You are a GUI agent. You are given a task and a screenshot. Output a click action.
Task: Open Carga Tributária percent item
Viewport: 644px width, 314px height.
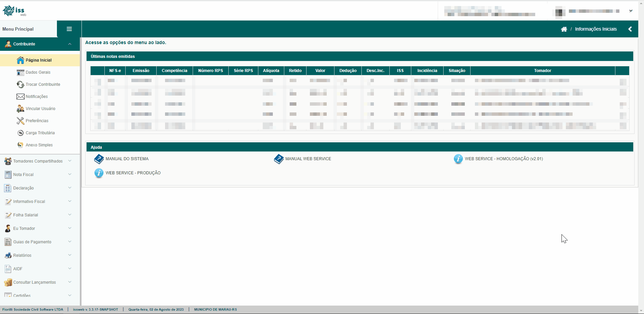(x=40, y=133)
